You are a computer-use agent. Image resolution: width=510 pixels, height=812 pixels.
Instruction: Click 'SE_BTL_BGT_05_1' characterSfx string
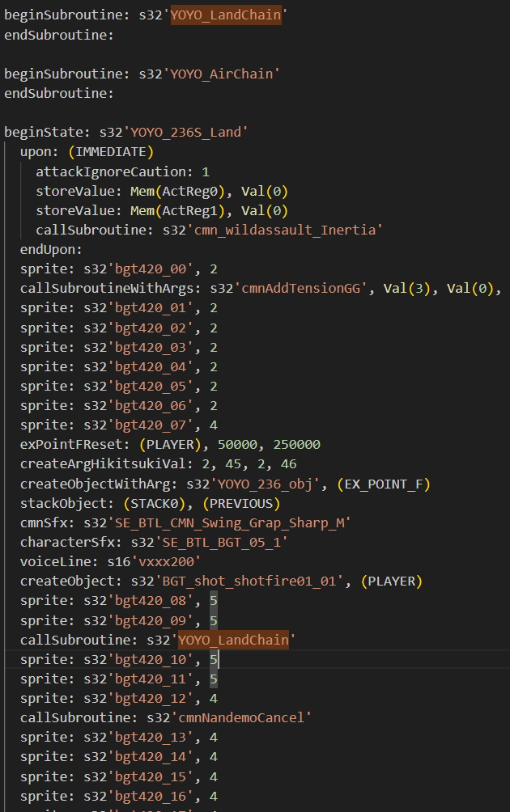point(221,543)
